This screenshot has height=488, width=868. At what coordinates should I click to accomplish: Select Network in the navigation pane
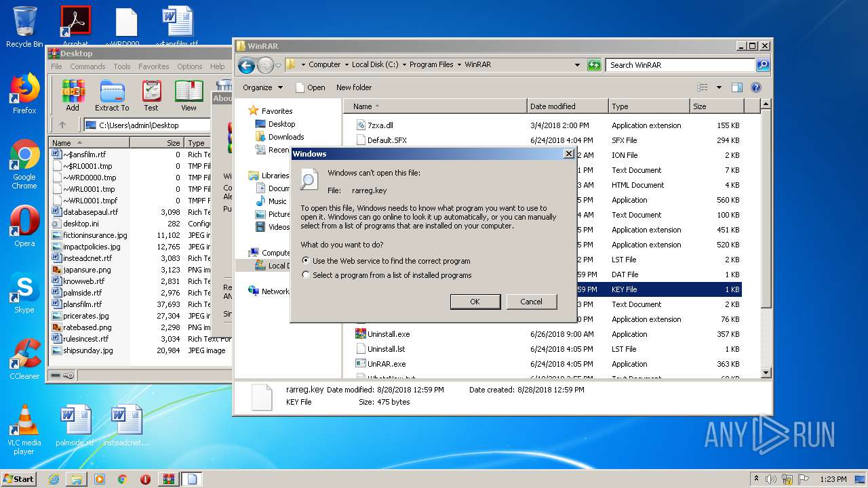pos(269,291)
